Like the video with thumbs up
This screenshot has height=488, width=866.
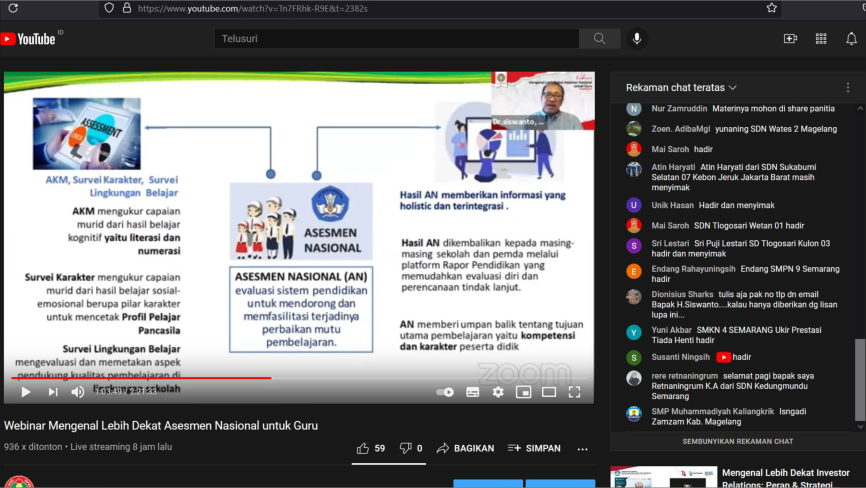(x=371, y=448)
